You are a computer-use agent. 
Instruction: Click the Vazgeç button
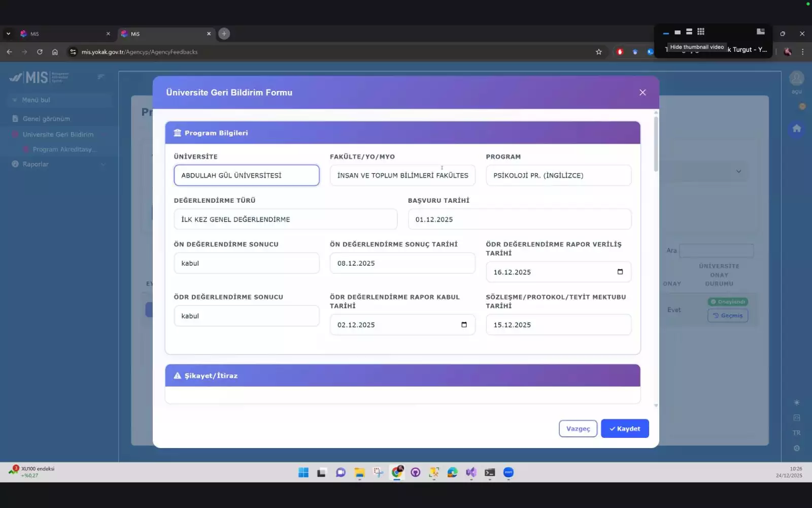click(578, 429)
